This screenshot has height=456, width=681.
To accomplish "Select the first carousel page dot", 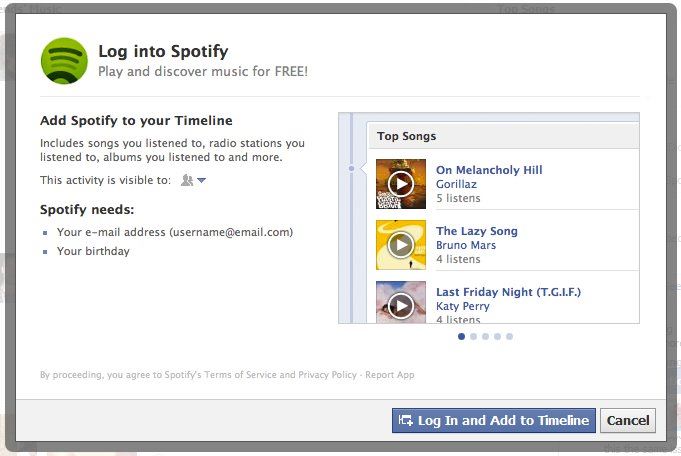I will coord(461,337).
